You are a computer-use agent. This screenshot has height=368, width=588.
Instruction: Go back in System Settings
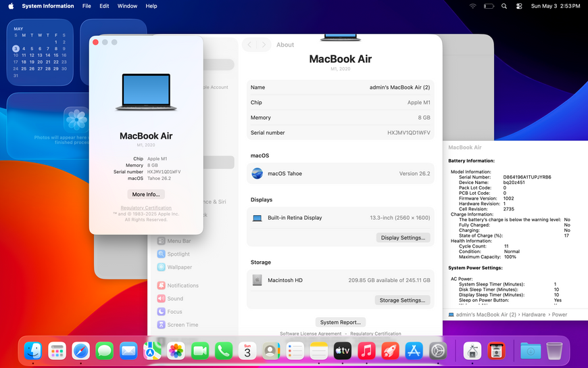(249, 45)
